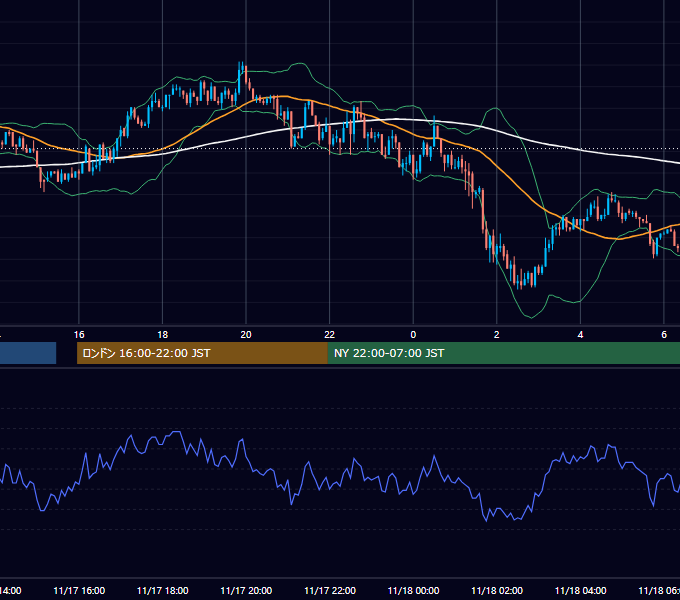Viewport: 680px width, 600px height.
Task: Click the 11/17 22:00 time label
Action: pos(330,591)
